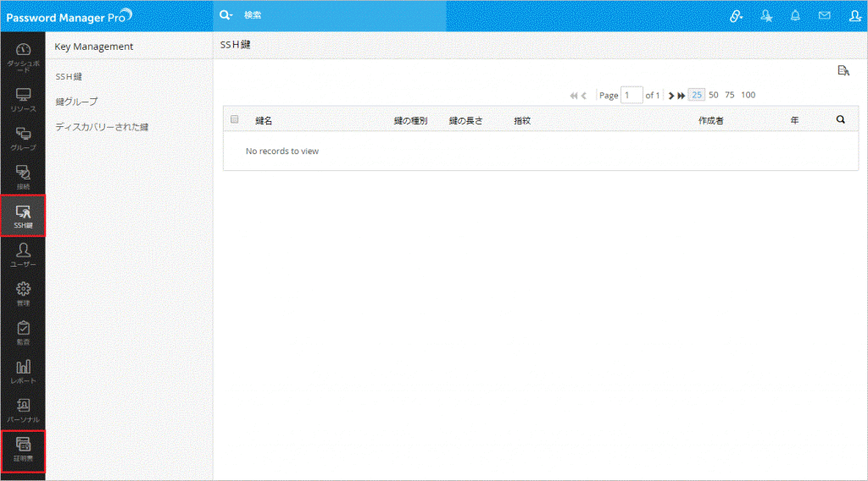Set rows per page to 50
The image size is (868, 481).
714,95
